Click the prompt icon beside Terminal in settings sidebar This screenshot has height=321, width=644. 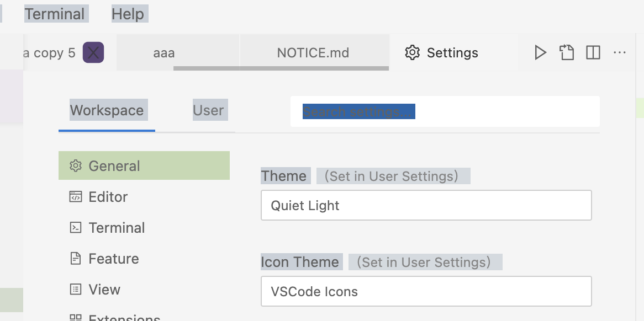click(x=76, y=228)
